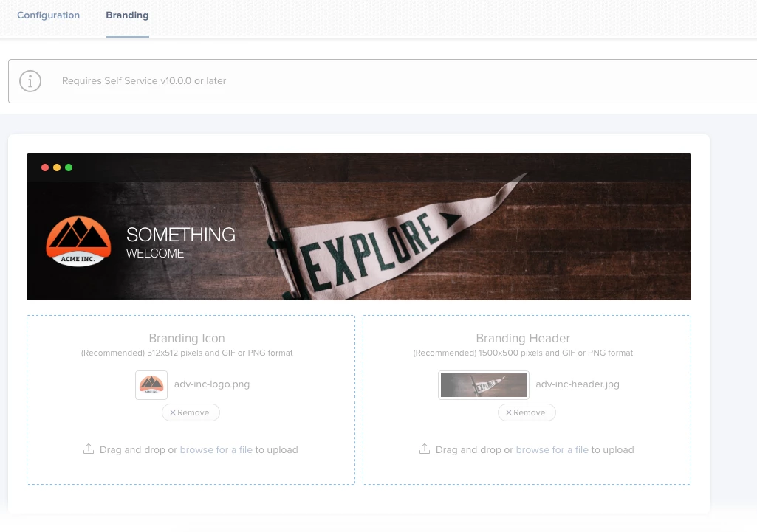Click the adv-inc-logo.png file name
The height and width of the screenshot is (532, 757).
click(x=212, y=384)
